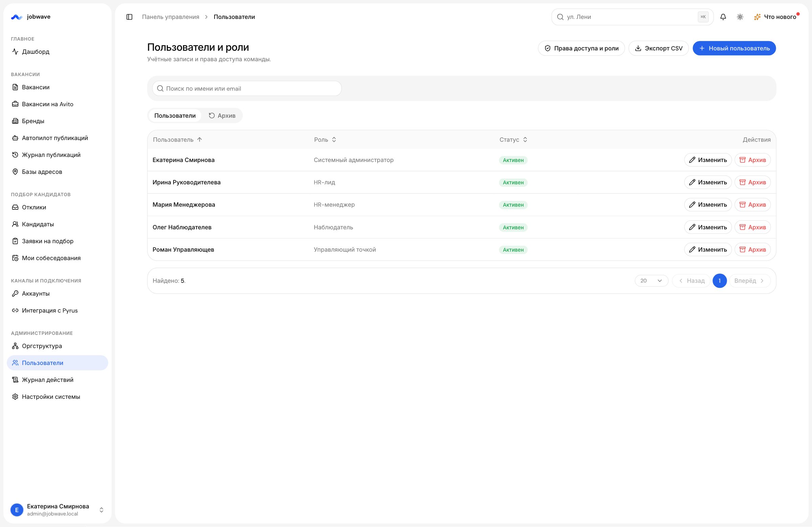The width and height of the screenshot is (812, 527).
Task: Open Вакансии section
Action: [x=57, y=87]
